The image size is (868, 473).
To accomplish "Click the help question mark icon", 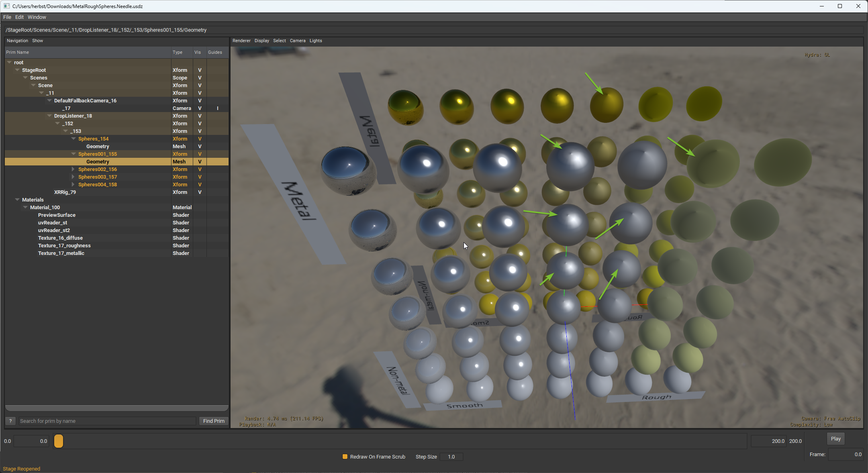I will (x=10, y=421).
